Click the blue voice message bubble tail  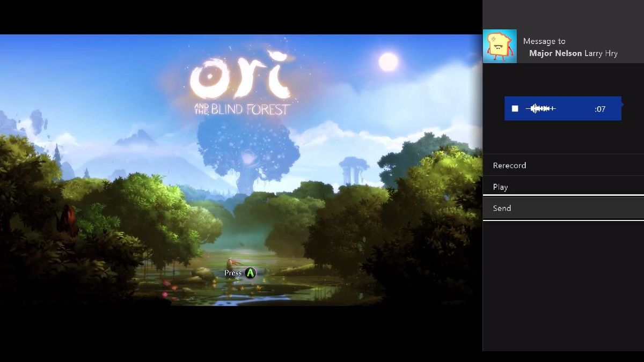623,104
